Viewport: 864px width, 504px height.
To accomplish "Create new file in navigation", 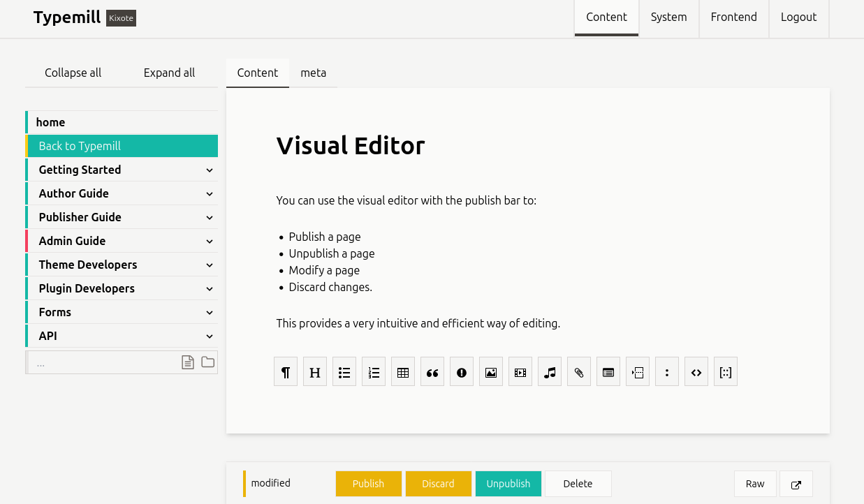I will pyautogui.click(x=187, y=362).
